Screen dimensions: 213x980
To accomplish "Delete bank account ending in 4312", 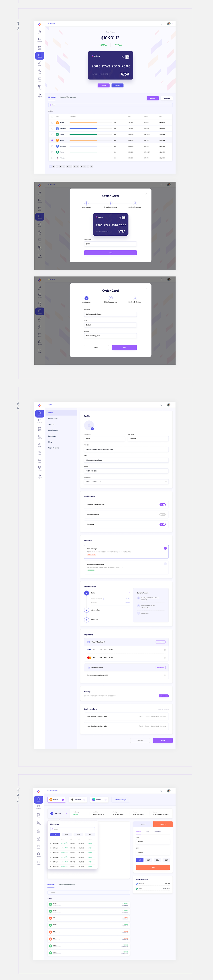I will (x=165, y=675).
